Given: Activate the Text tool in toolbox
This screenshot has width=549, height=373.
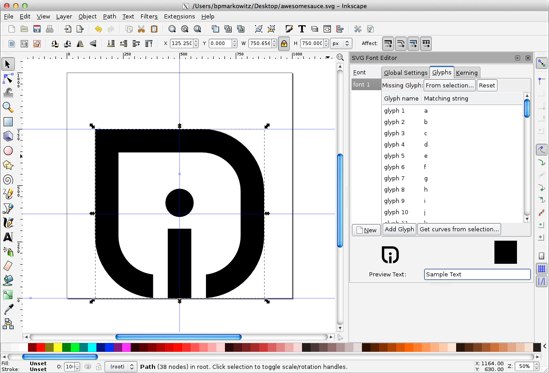Looking at the screenshot, I should pos(8,237).
